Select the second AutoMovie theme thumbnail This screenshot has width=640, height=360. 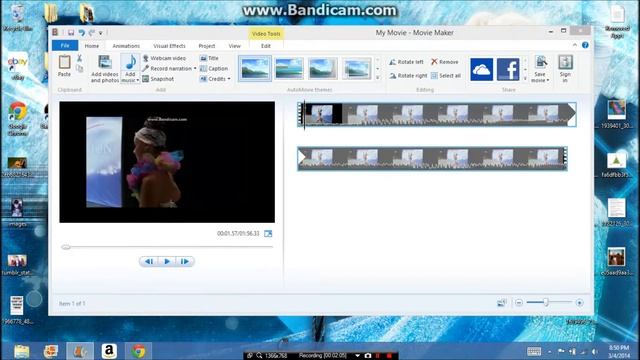pyautogui.click(x=289, y=69)
